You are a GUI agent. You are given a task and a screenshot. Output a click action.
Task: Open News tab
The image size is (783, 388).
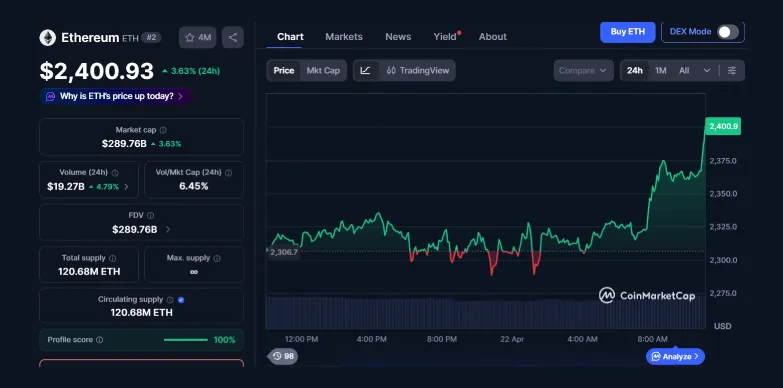398,36
